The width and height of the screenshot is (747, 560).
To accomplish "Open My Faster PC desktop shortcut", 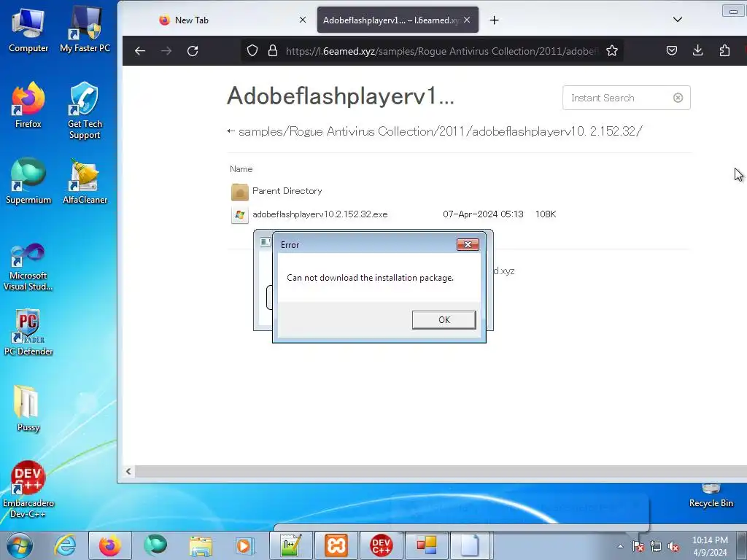I will [85, 30].
